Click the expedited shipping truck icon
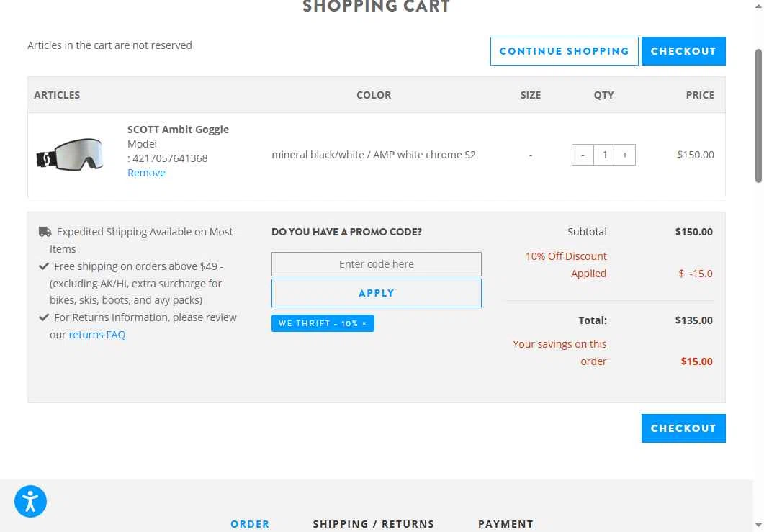This screenshot has width=764, height=532. [45, 232]
